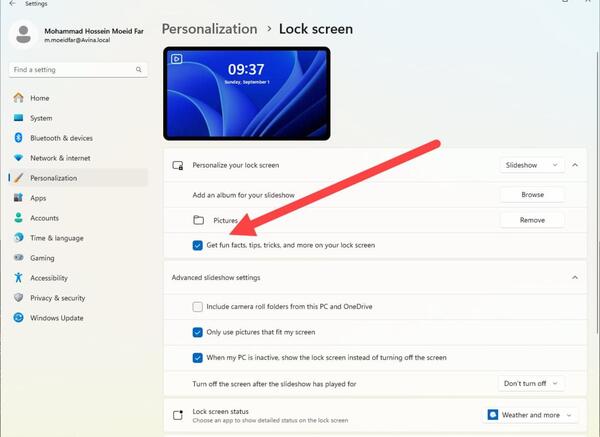Click the Accounts person icon
Image resolution: width=600 pixels, height=437 pixels.
click(18, 217)
